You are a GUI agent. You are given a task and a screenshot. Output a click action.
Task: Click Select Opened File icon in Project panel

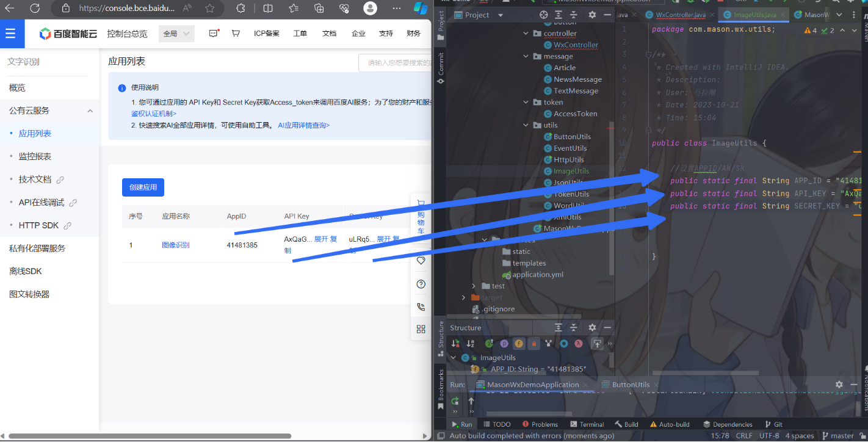coord(544,15)
